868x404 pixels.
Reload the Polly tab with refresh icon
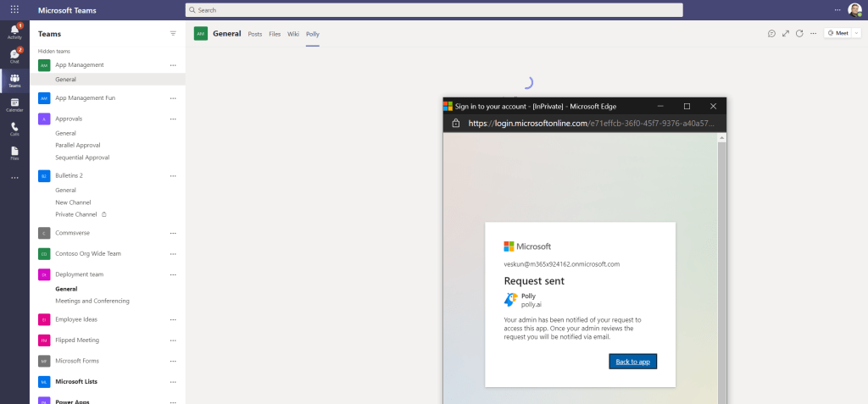click(x=799, y=34)
